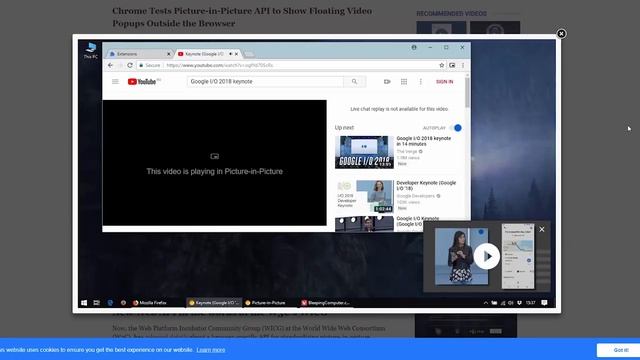640x360 pixels.
Task: Open YouTube settings three-dot menu
Action: click(421, 82)
